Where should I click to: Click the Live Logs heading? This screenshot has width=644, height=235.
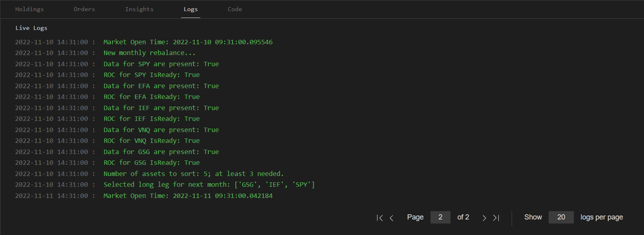click(x=31, y=28)
